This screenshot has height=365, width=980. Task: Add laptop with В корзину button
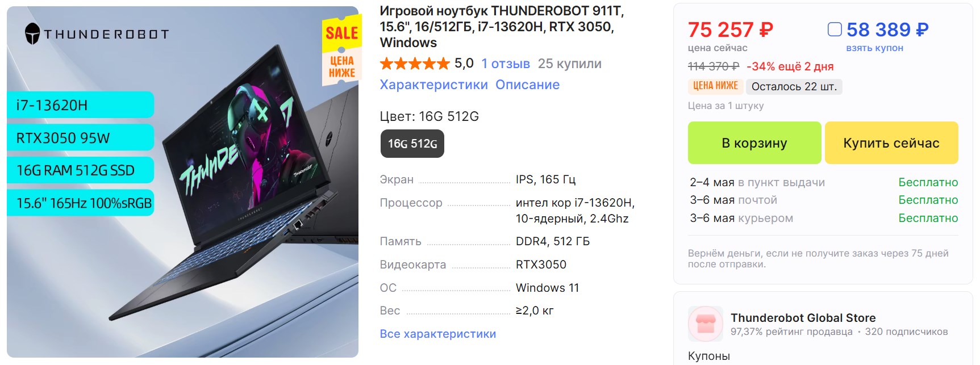[754, 143]
